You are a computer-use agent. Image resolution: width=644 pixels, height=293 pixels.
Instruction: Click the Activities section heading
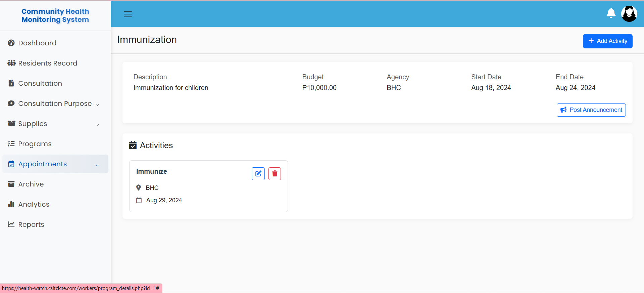pos(156,145)
